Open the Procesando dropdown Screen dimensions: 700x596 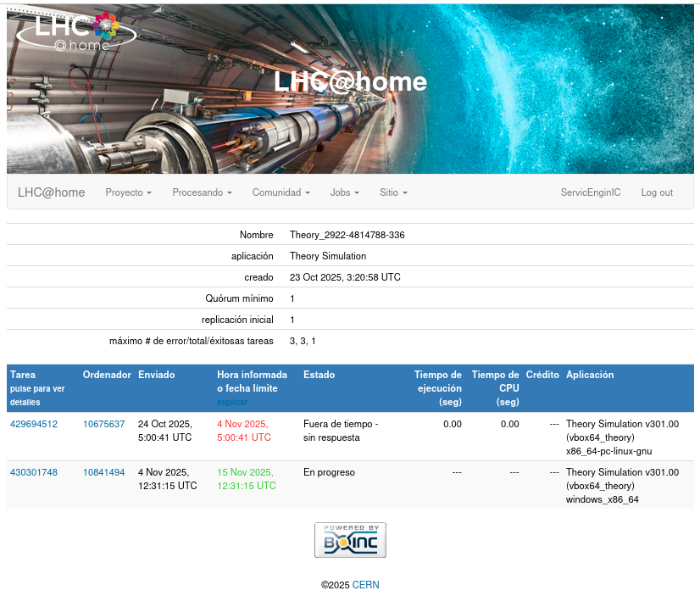pos(202,192)
